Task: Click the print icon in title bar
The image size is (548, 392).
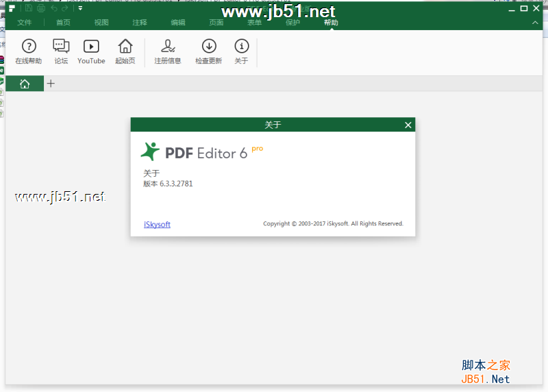Action: 41,8
